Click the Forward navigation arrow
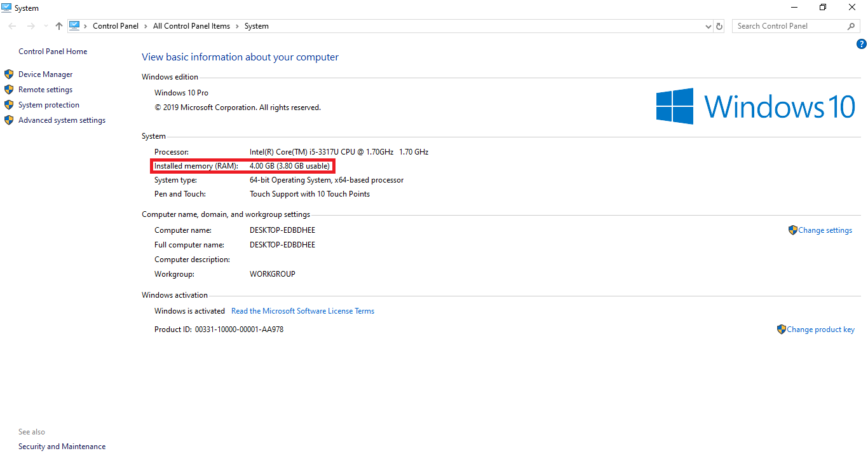Image resolution: width=868 pixels, height=458 pixels. coord(31,26)
